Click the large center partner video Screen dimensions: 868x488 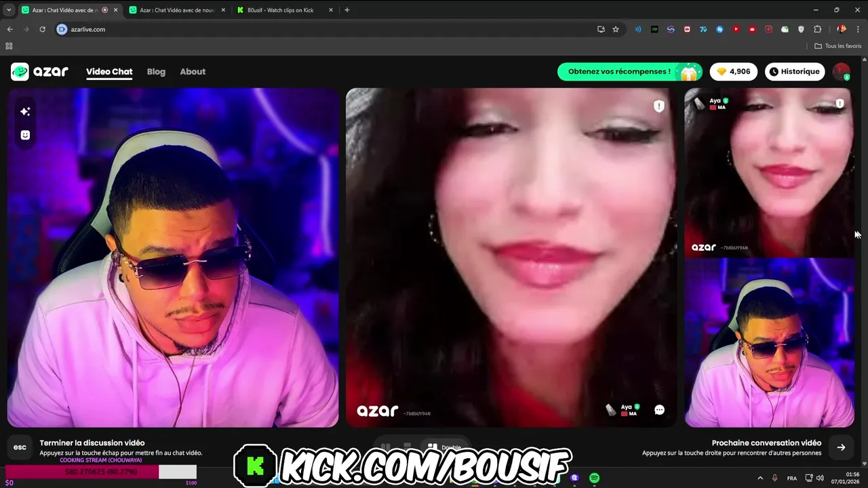coord(511,258)
